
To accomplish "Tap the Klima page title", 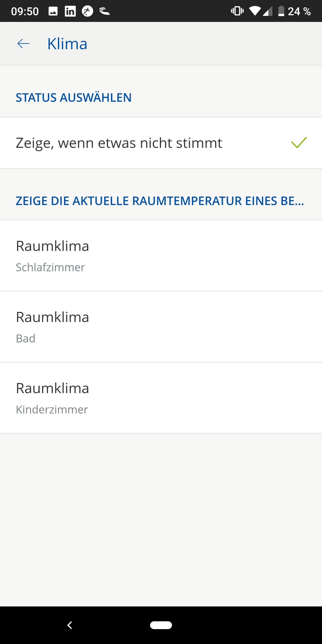I will click(x=67, y=44).
